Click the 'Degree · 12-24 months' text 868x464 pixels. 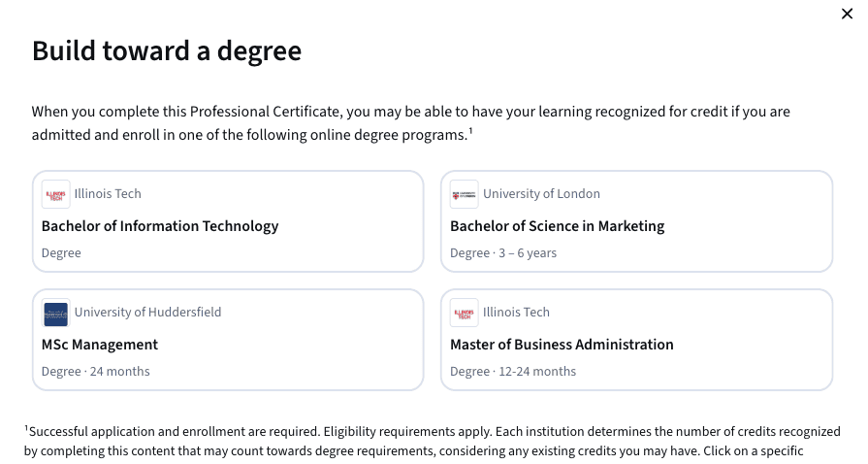point(513,372)
